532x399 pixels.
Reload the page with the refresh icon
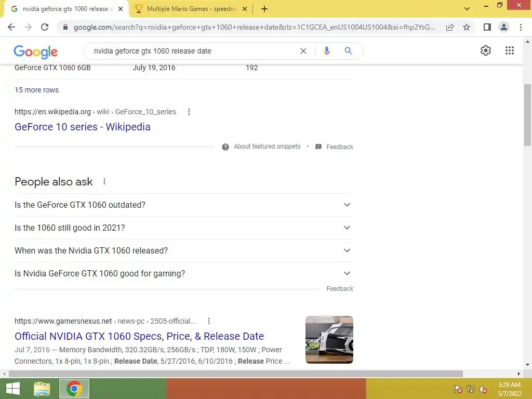tap(45, 27)
